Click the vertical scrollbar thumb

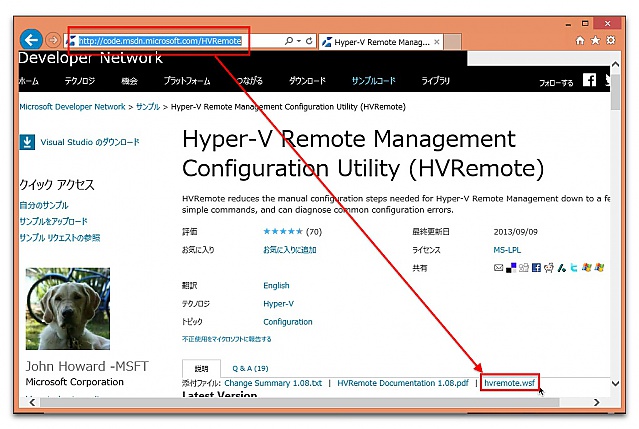(615, 92)
